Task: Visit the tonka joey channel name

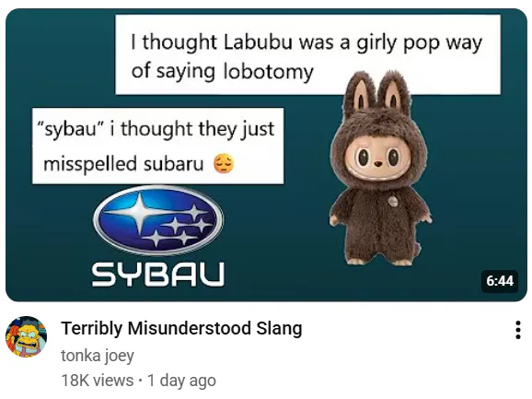Action: [x=98, y=356]
